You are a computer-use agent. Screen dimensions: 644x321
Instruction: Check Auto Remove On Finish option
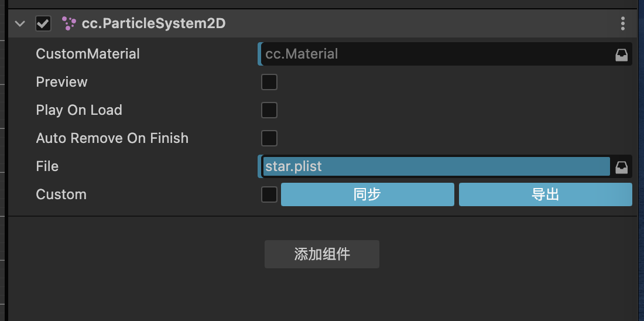269,138
